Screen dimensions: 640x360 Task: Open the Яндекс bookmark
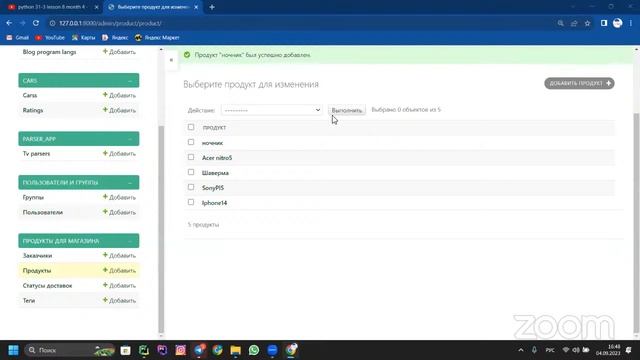click(115, 38)
